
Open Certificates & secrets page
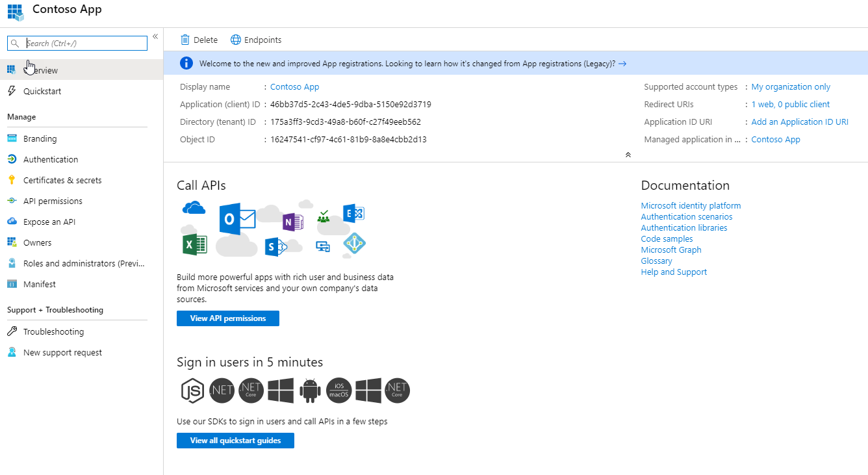click(81, 180)
